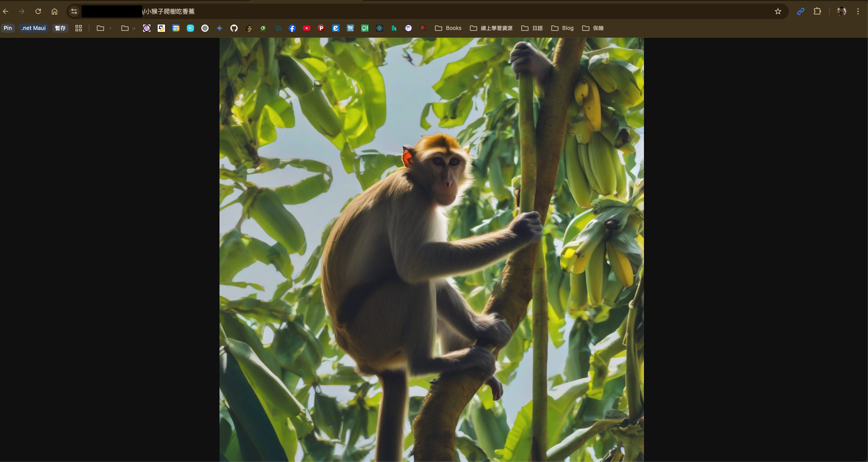Image resolution: width=868 pixels, height=462 pixels.
Task: Open the Blog bookmark folder
Action: [x=563, y=28]
